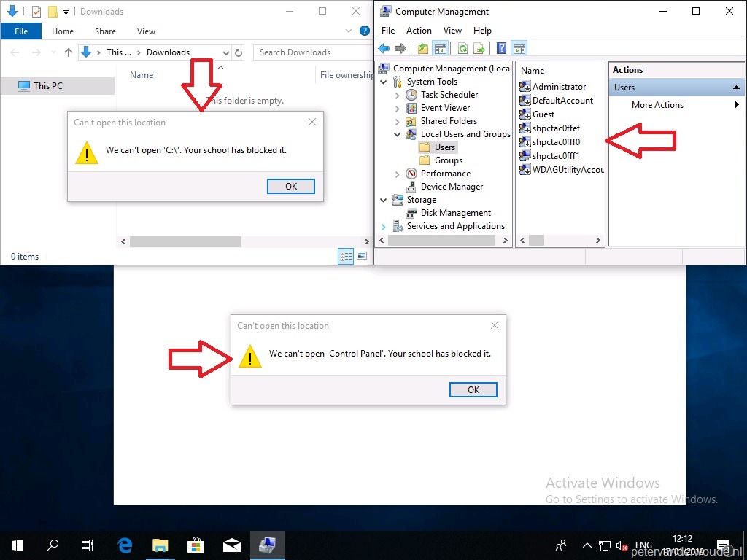Click OK on the C:\ blocked dialog
Image resolution: width=747 pixels, height=560 pixels.
pos(290,186)
